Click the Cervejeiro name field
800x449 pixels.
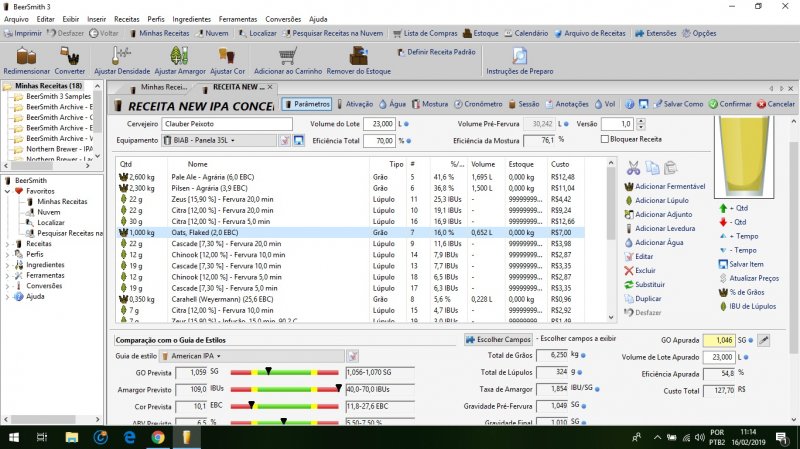[227, 124]
